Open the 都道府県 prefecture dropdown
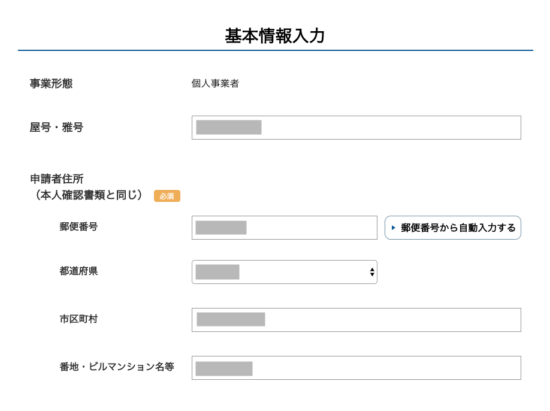 click(x=284, y=272)
